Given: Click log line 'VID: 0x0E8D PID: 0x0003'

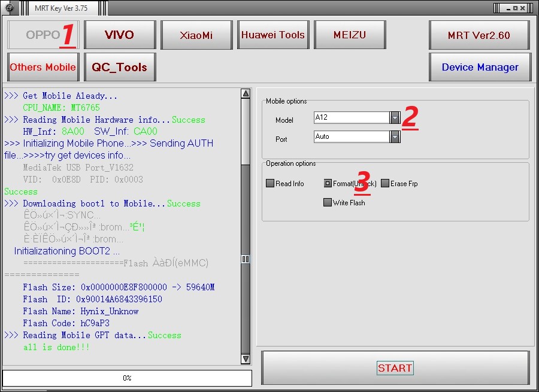Looking at the screenshot, I should tap(83, 180).
